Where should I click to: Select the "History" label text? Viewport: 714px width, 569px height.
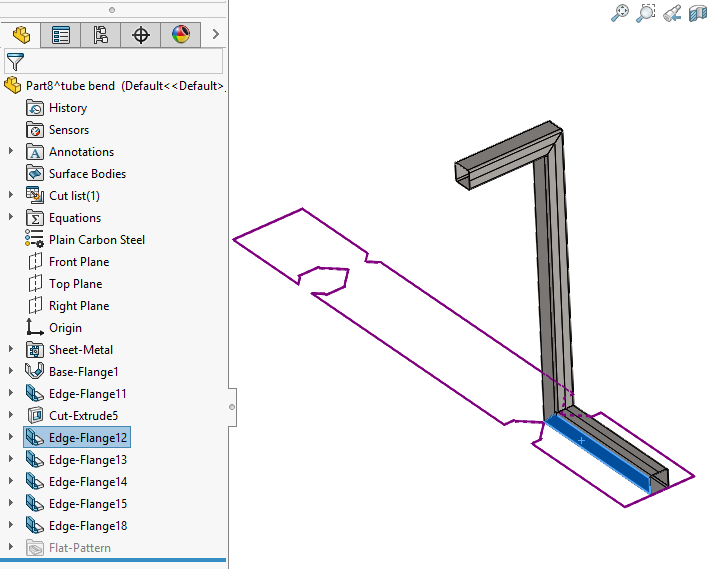[x=68, y=108]
